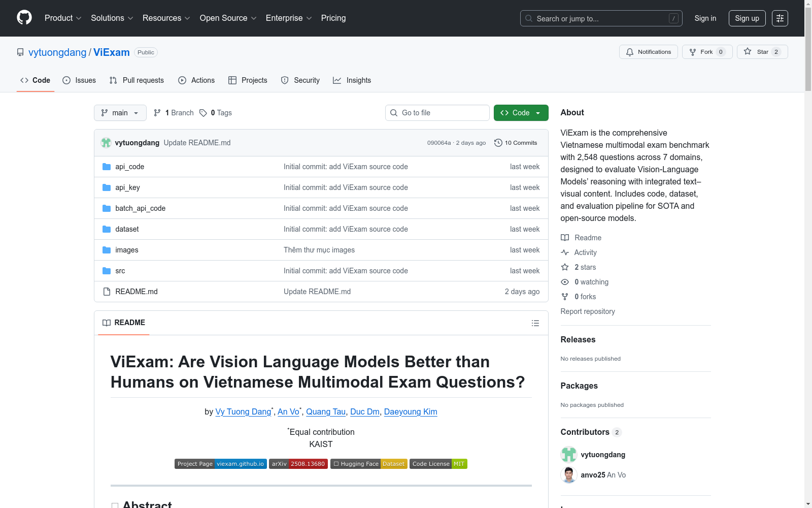Switch to the Security tab
812x508 pixels.
click(x=300, y=80)
